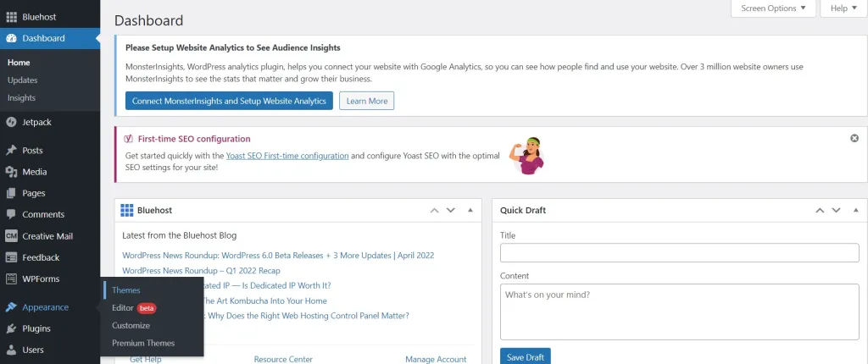Viewport: 868px width, 364px height.
Task: Click the Jetpack lightning icon
Action: pos(11,122)
